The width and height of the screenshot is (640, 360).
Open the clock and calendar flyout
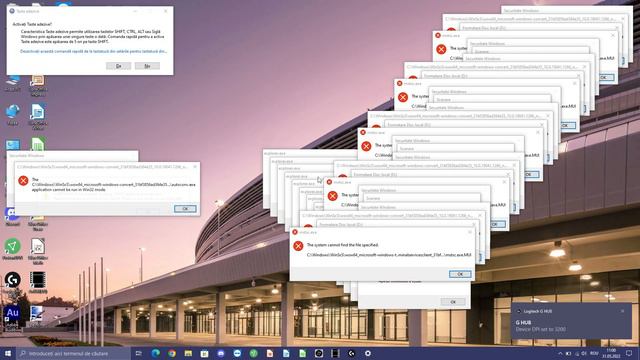pos(611,353)
